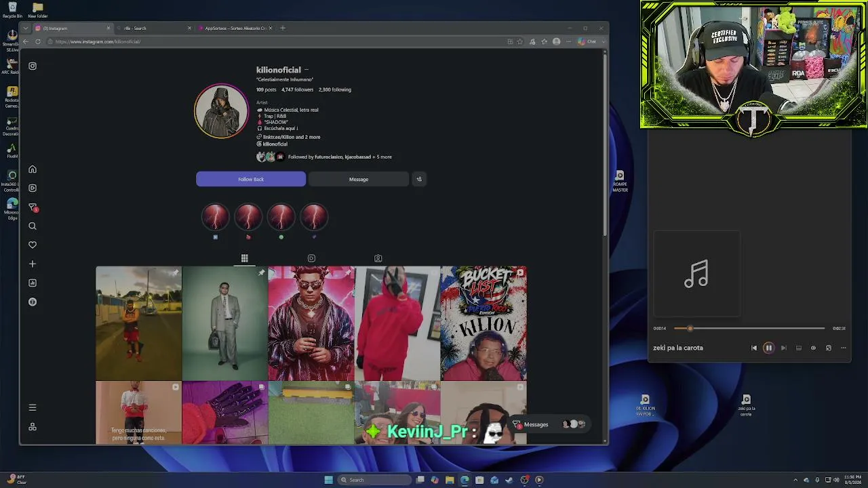Open Reels from the Instagram sidebar

[x=33, y=188]
